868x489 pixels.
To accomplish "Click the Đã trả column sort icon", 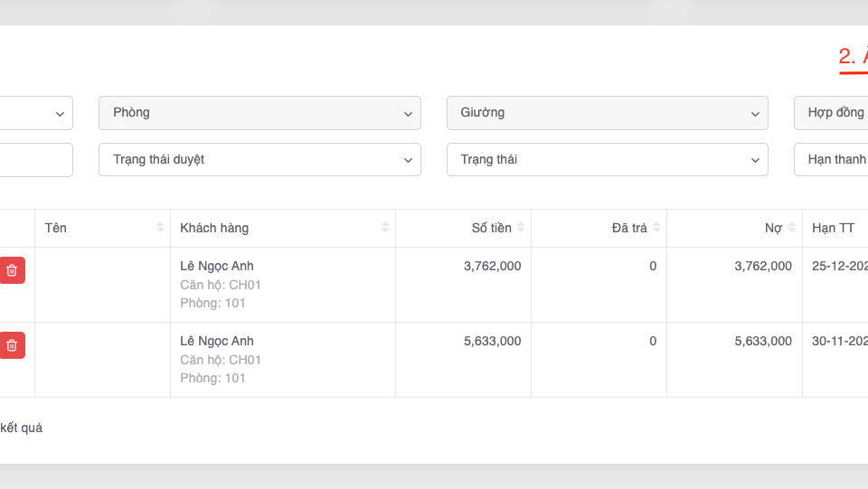I will (656, 228).
